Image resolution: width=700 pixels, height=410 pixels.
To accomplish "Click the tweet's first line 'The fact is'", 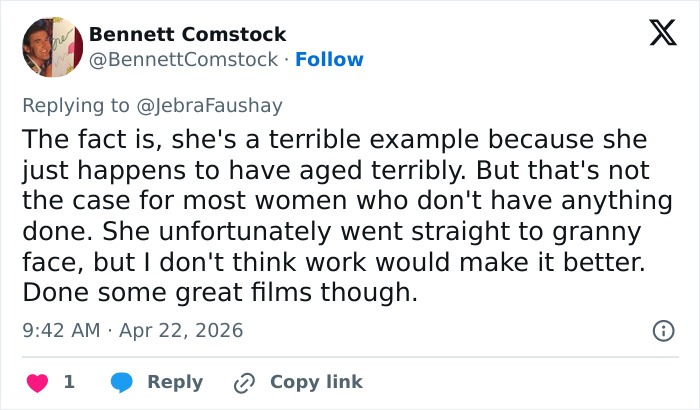I will coord(78,139).
